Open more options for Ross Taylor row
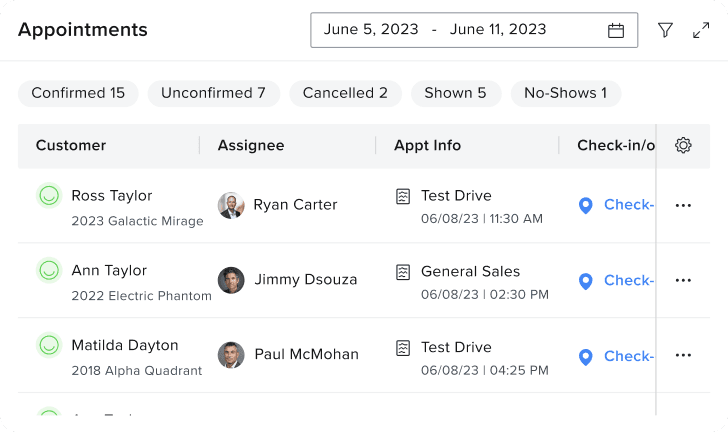 [683, 205]
